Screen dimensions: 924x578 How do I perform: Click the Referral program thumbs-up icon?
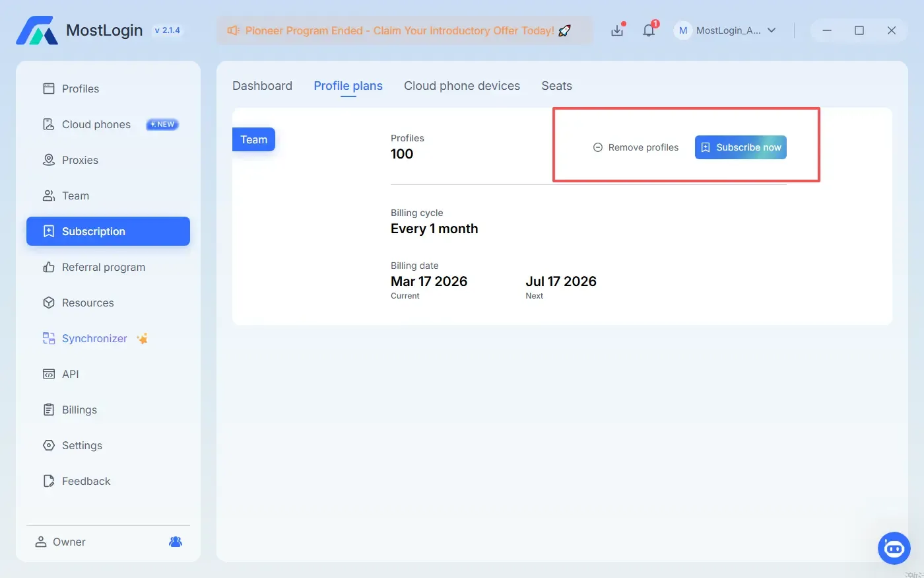[x=49, y=267]
